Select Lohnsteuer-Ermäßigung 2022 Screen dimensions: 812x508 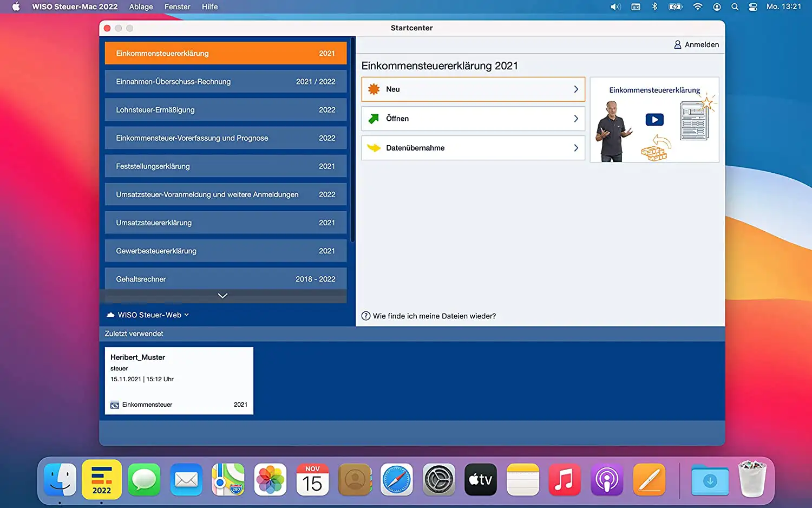[225, 110]
